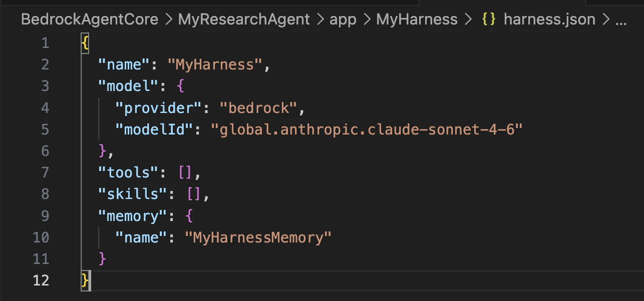Click the "name" key on line 10
Image resolution: width=644 pixels, height=301 pixels.
coord(142,237)
